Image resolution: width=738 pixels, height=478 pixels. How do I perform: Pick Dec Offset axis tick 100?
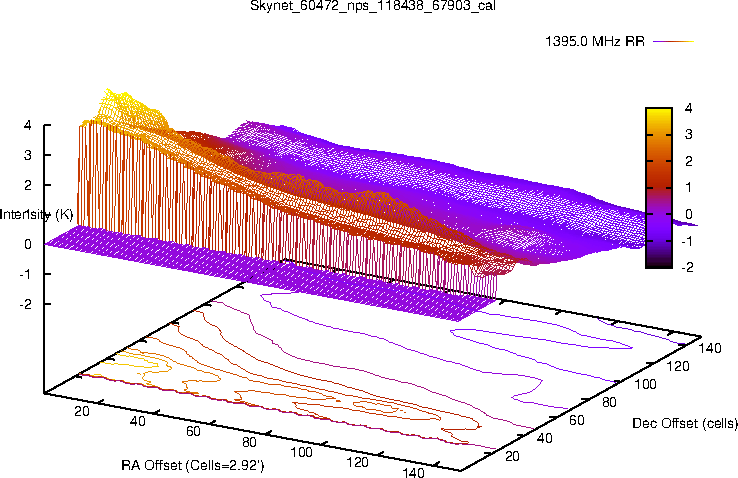(645, 384)
